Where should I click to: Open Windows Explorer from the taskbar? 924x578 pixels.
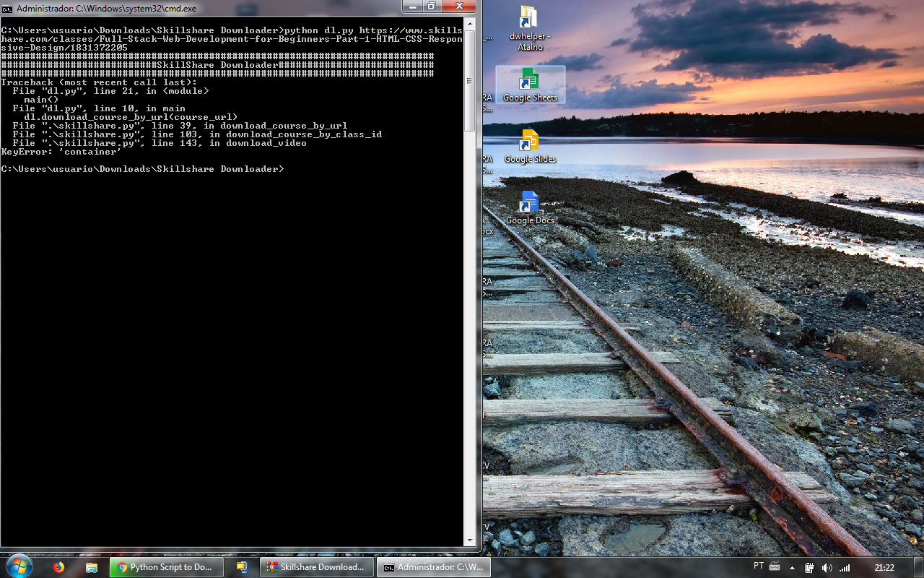91,567
